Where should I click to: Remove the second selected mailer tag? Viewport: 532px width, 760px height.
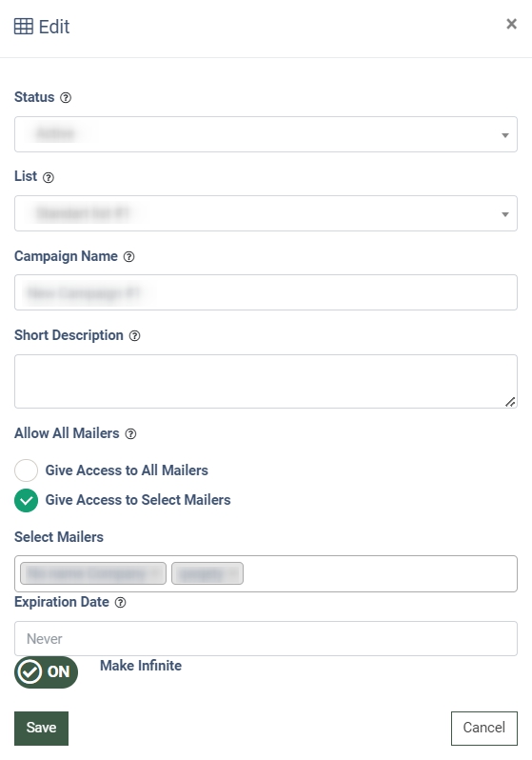233,574
